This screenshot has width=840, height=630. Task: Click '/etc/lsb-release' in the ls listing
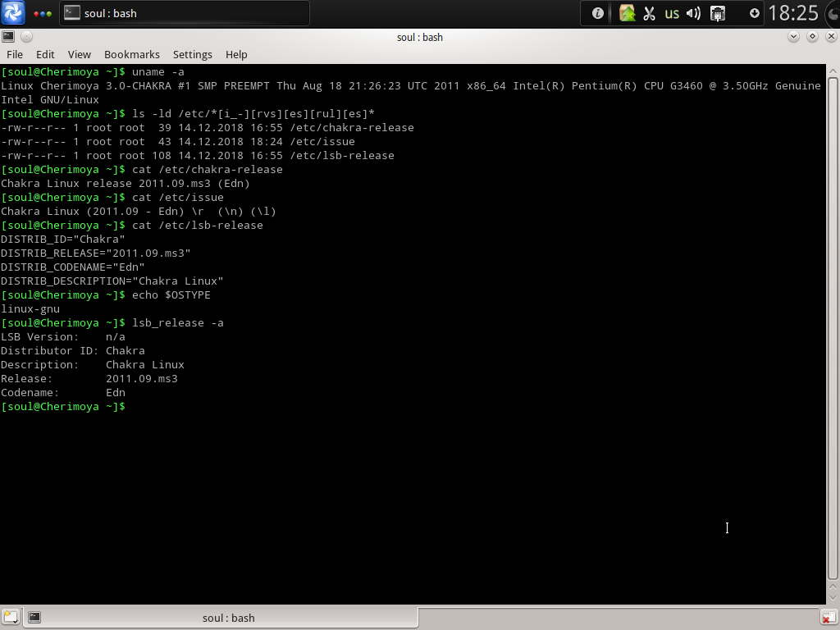click(342, 155)
